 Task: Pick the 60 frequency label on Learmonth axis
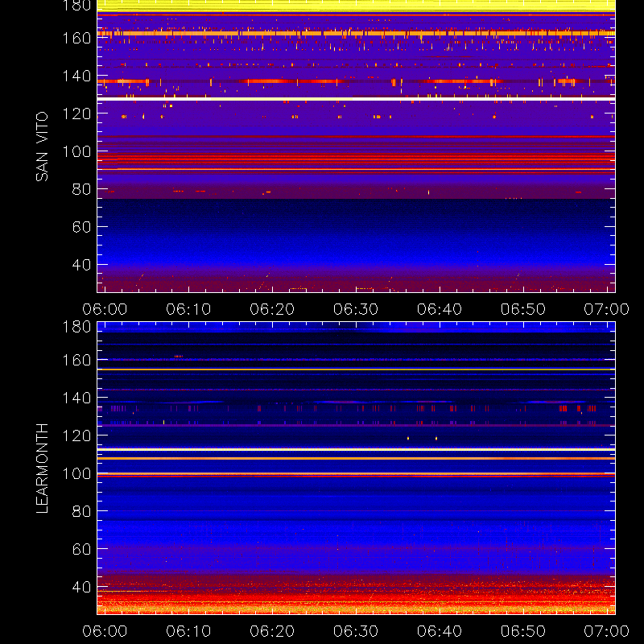pyautogui.click(x=81, y=549)
